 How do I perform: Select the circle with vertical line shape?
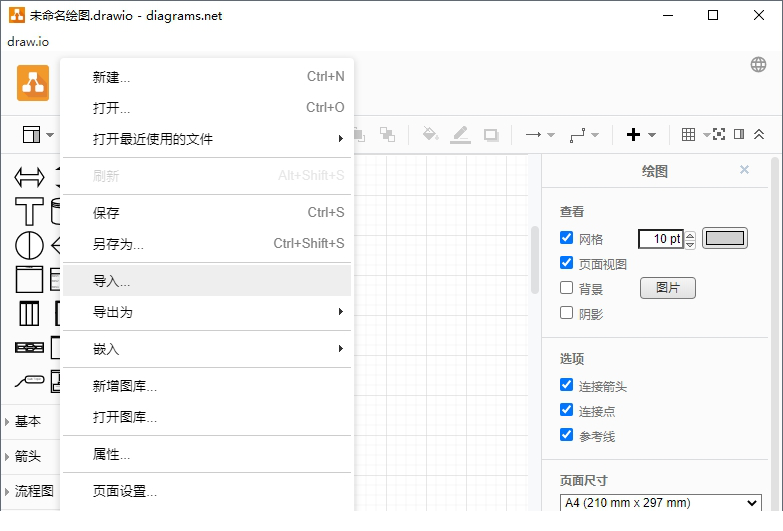[x=29, y=245]
